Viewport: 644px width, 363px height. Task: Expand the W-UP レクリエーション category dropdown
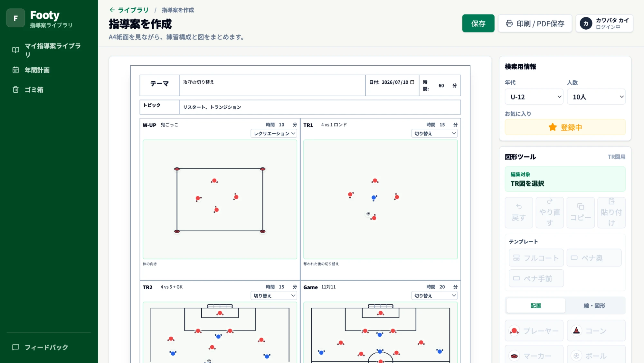coord(274,134)
